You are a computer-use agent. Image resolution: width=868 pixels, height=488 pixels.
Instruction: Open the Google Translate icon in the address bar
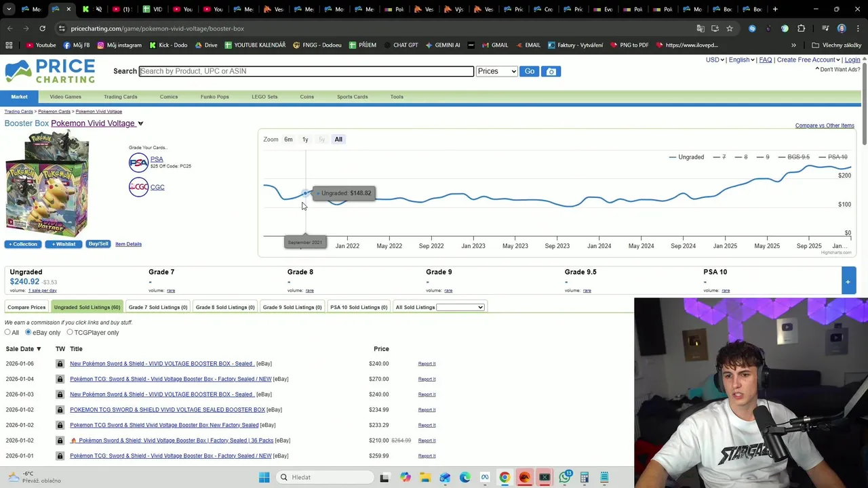tap(701, 28)
